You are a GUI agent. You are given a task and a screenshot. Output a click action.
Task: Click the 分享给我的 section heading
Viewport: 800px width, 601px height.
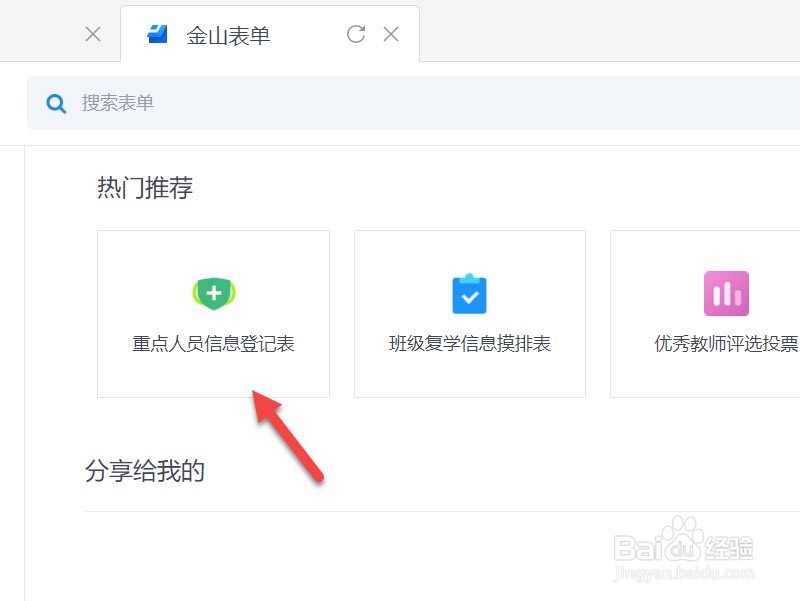(x=146, y=470)
